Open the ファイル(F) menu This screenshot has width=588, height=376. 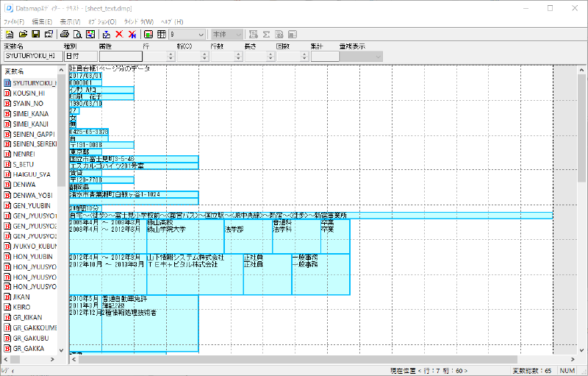point(14,21)
